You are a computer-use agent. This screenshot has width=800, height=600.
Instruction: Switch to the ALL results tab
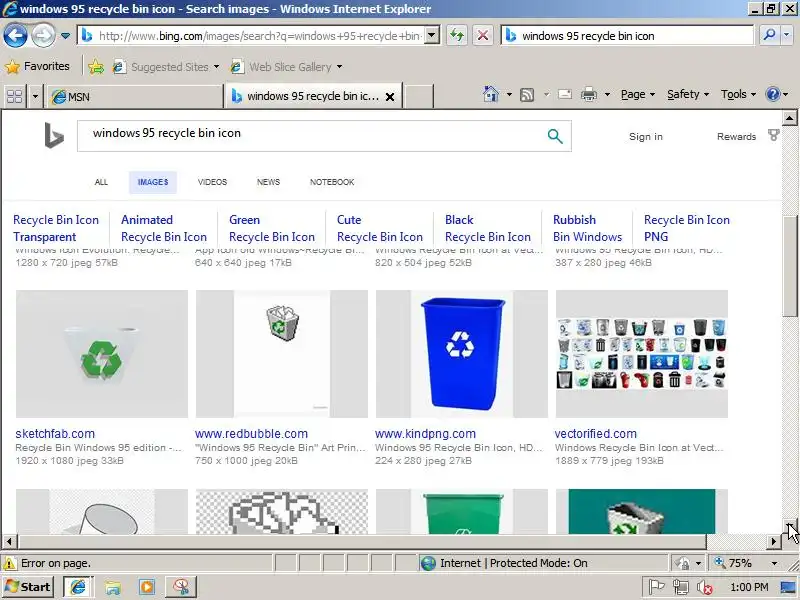coord(101,182)
